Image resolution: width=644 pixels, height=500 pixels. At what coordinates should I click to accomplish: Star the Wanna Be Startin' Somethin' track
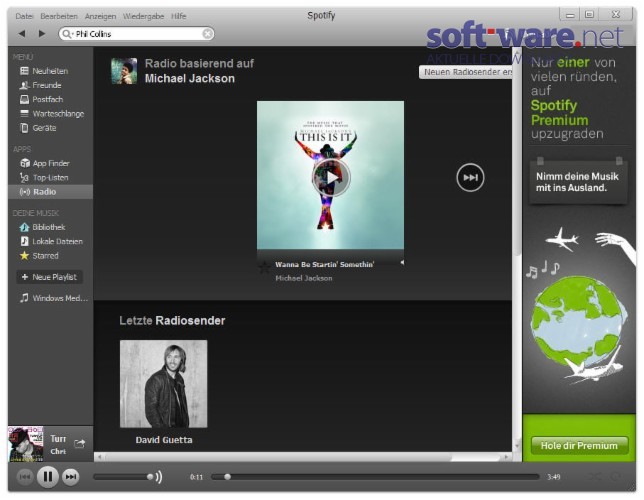pyautogui.click(x=264, y=267)
